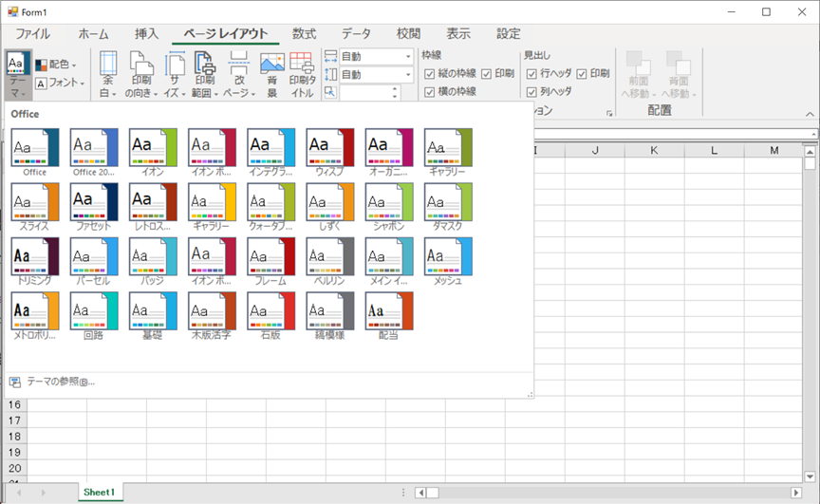Open the 表示 tab

458,34
